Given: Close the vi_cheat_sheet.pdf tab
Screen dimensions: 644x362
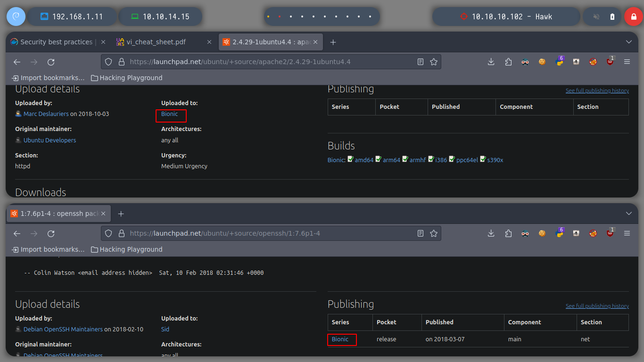Looking at the screenshot, I should coord(209,42).
